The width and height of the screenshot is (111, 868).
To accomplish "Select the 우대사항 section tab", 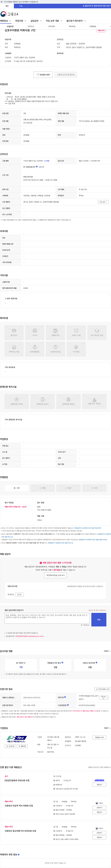I will (x=51, y=26).
